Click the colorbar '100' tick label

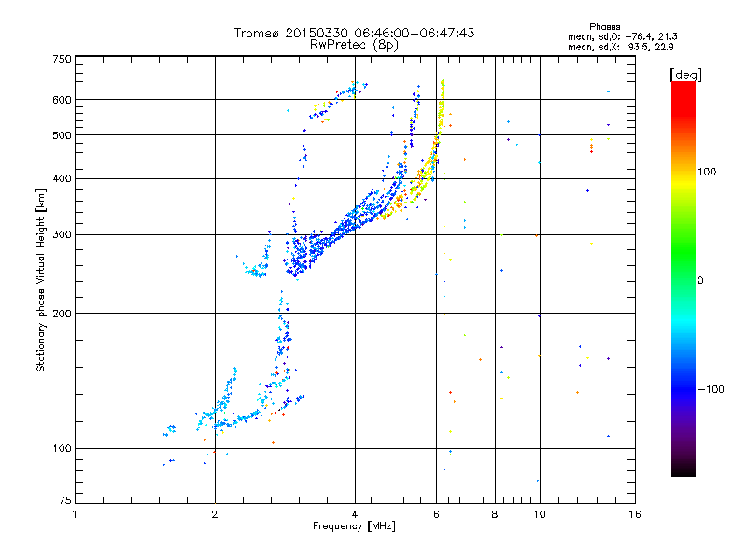(707, 172)
